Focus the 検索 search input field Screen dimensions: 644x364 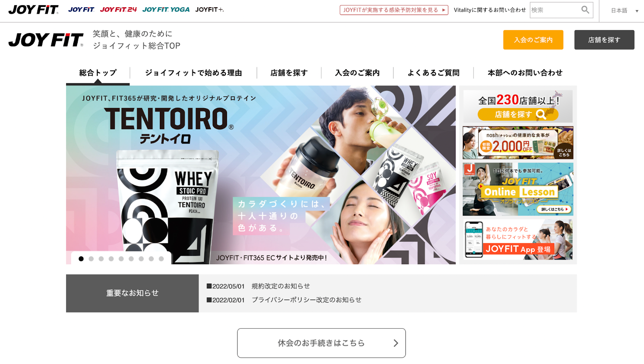pos(555,10)
